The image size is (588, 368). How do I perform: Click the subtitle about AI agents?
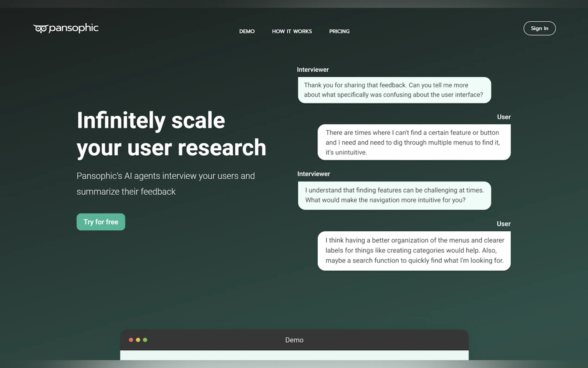tap(165, 184)
